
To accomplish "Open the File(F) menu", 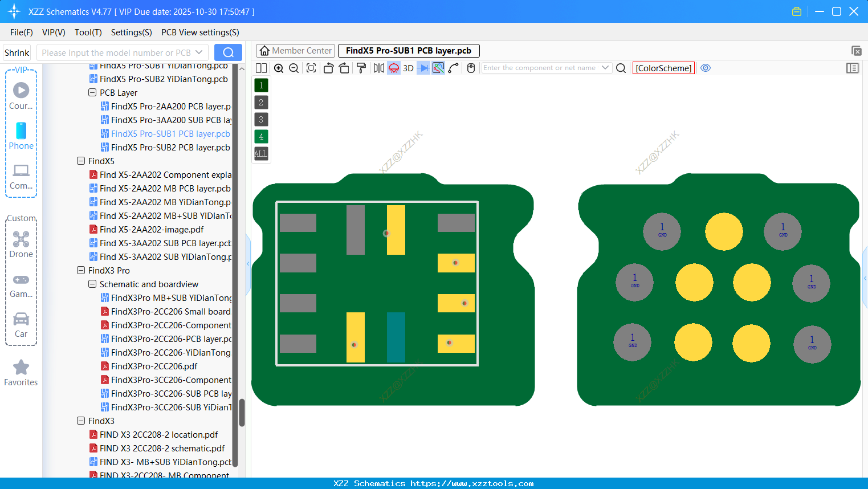I will [x=22, y=32].
